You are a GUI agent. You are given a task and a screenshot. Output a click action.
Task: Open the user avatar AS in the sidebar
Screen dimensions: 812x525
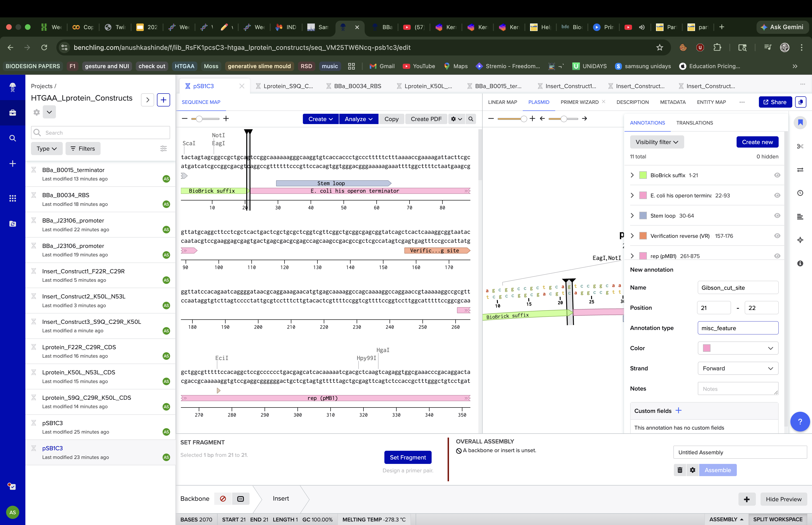pyautogui.click(x=13, y=512)
